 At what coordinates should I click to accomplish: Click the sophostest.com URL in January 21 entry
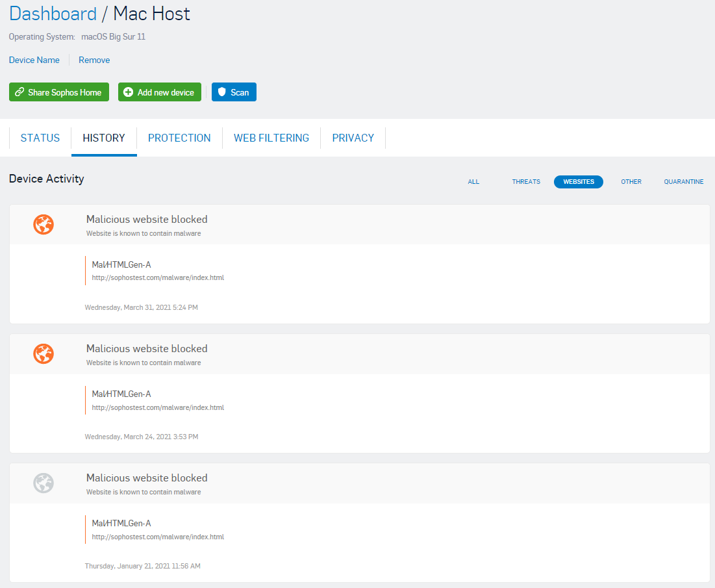pos(158,537)
